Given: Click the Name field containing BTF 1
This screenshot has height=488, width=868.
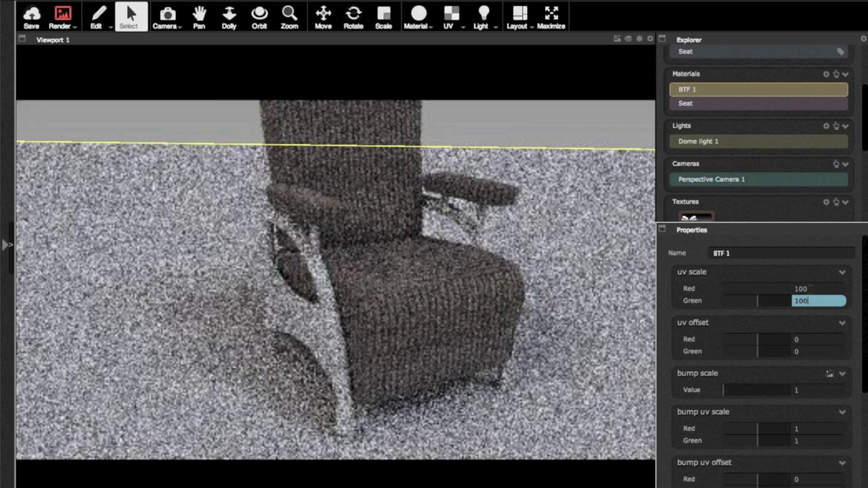Looking at the screenshot, I should pyautogui.click(x=781, y=253).
